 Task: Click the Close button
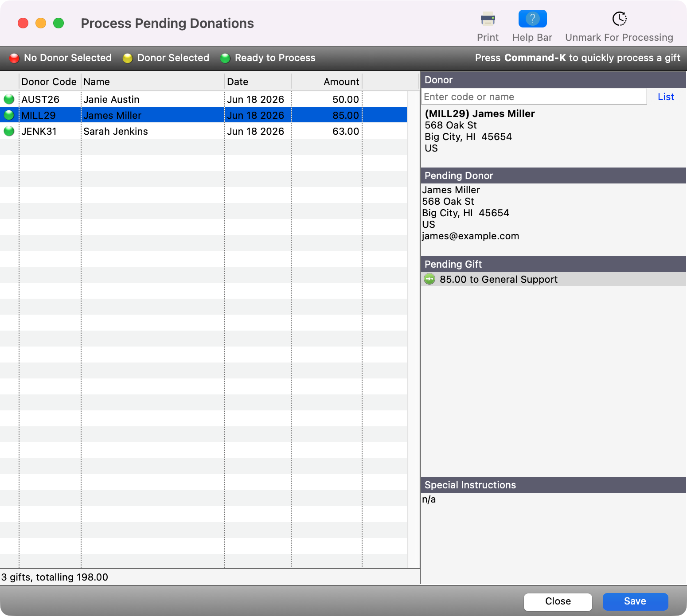[558, 601]
